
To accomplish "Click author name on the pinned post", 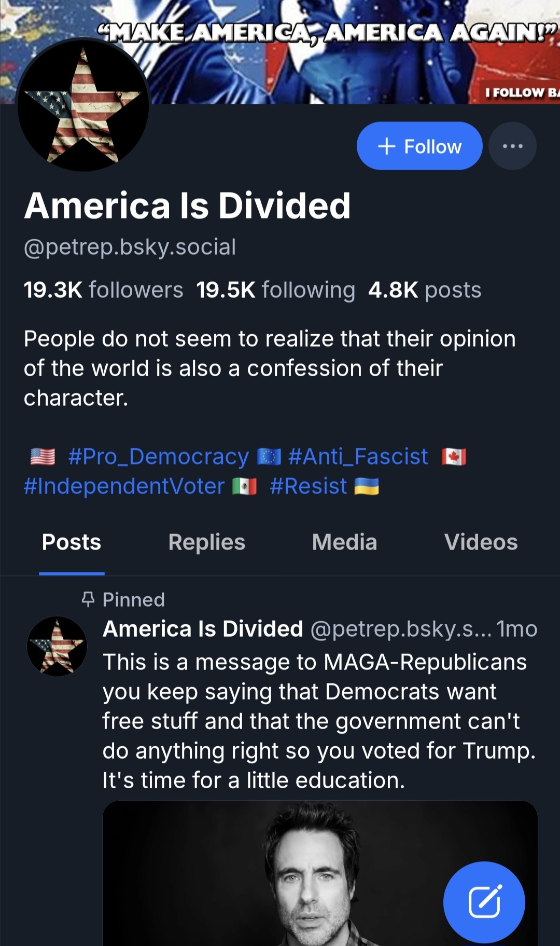I will coord(203,629).
